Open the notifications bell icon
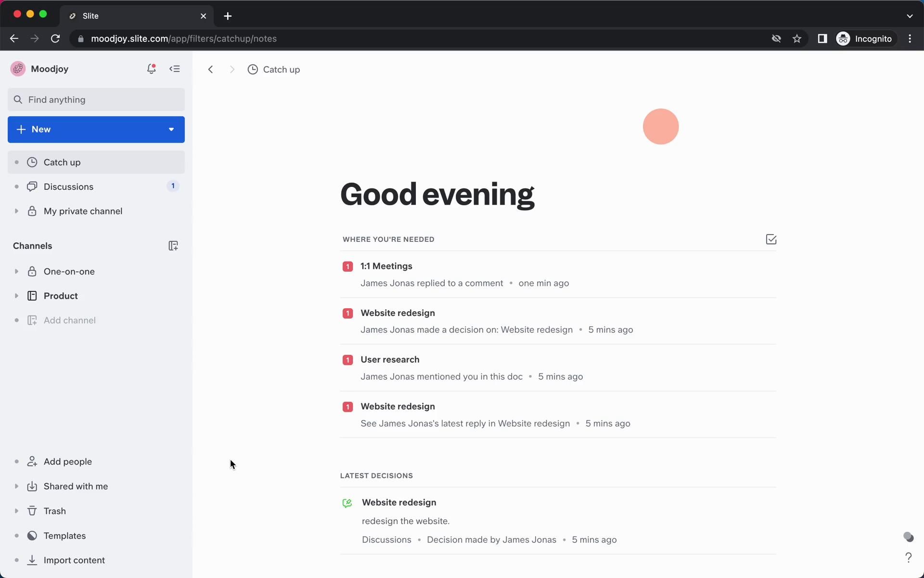924x578 pixels. (151, 69)
